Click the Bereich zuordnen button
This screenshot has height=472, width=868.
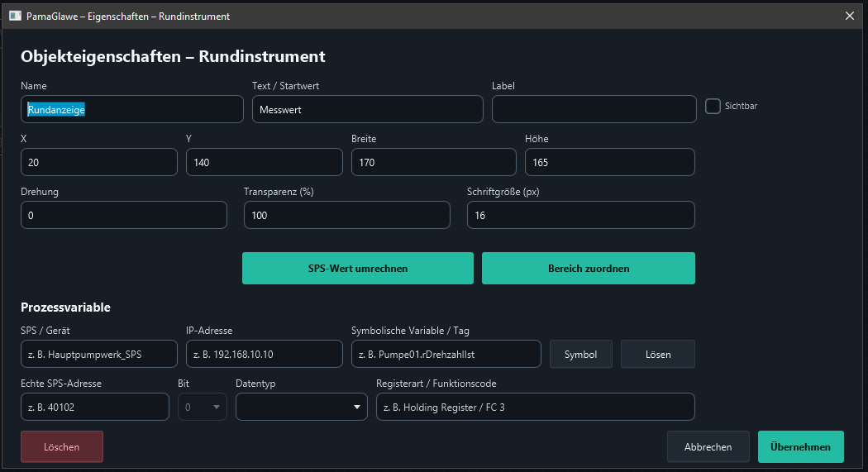click(589, 269)
